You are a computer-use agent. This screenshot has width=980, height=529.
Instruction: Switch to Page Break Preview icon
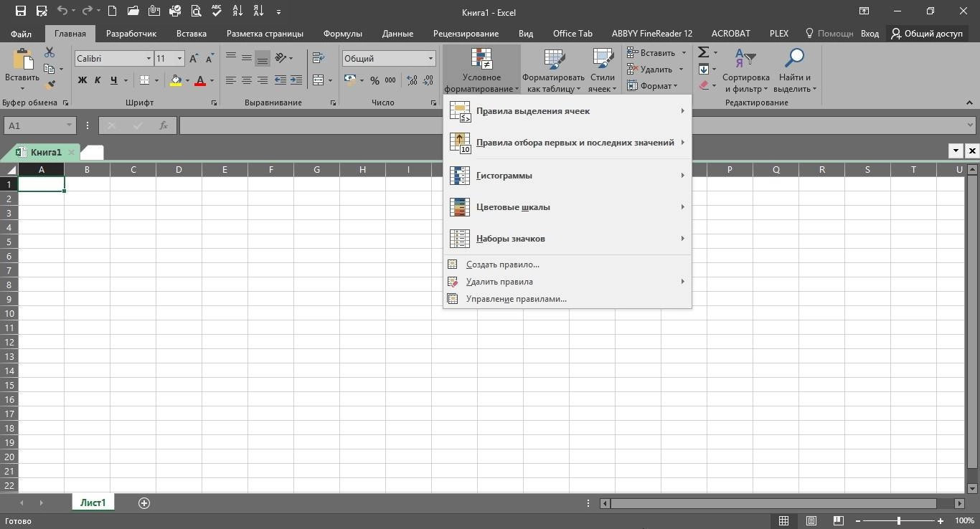837,521
